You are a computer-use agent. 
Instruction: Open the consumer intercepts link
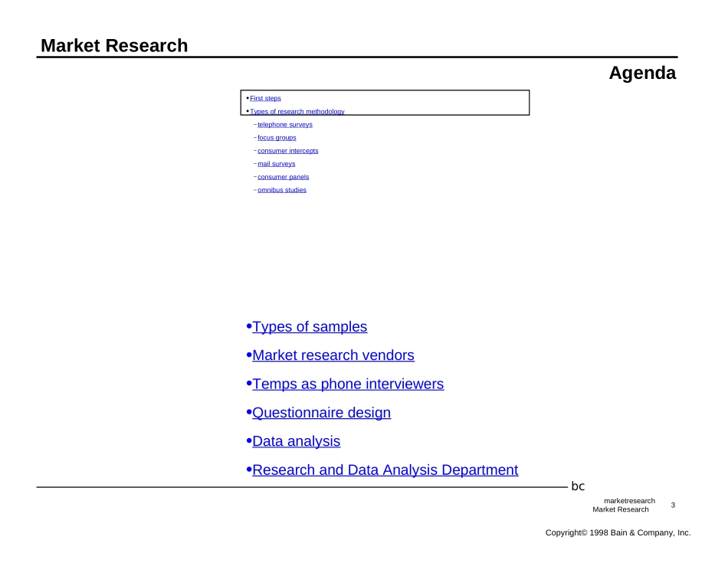(x=288, y=151)
